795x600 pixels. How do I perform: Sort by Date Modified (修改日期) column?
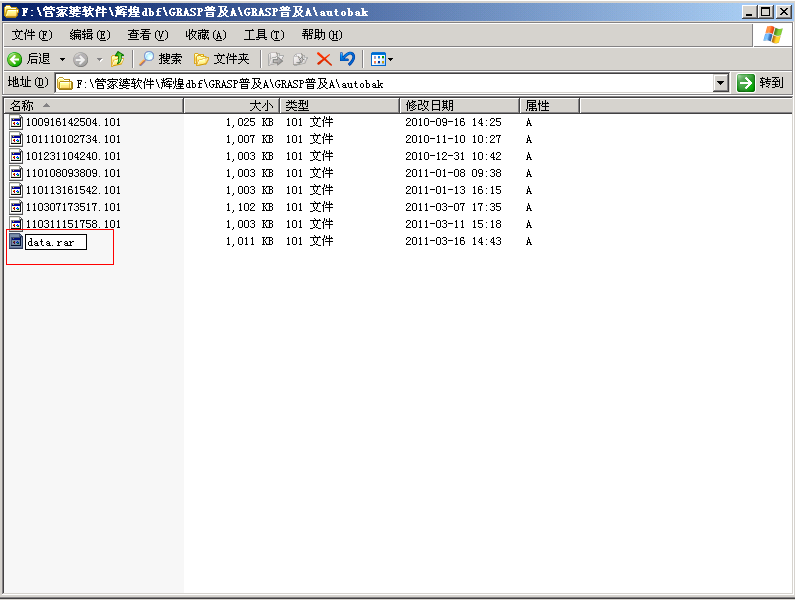pyautogui.click(x=458, y=105)
